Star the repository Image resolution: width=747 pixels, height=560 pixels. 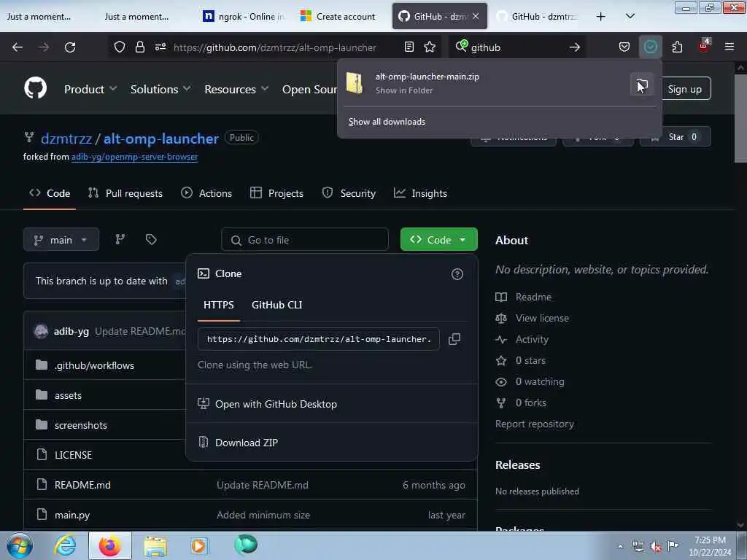676,137
